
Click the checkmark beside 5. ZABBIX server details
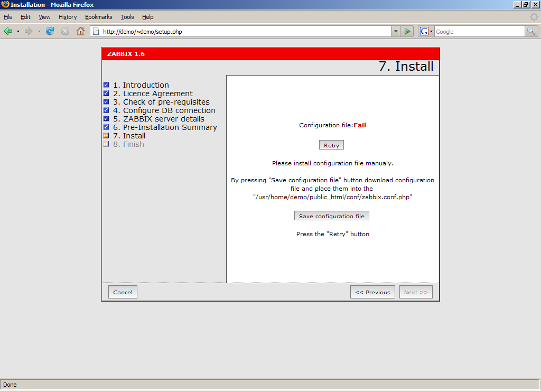[106, 118]
